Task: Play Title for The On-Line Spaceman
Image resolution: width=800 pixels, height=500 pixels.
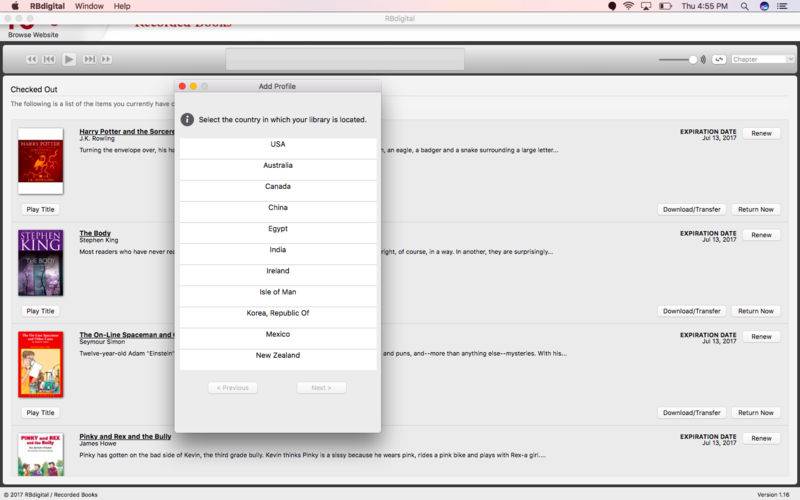Action: [x=40, y=412]
